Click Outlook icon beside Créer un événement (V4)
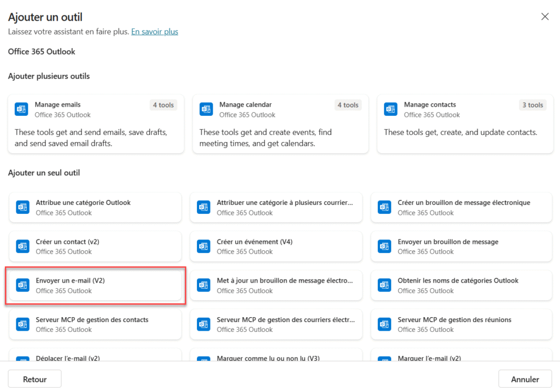The width and height of the screenshot is (560, 392). 203,247
